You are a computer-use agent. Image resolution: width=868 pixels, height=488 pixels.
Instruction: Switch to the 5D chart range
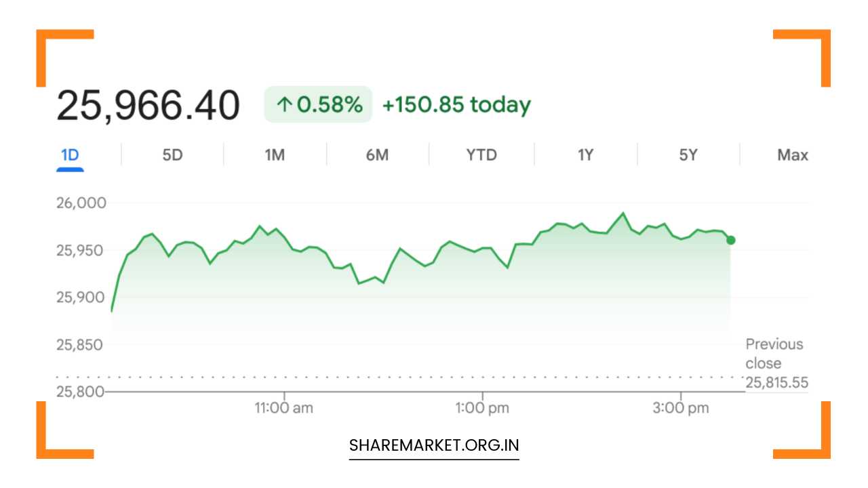tap(172, 155)
